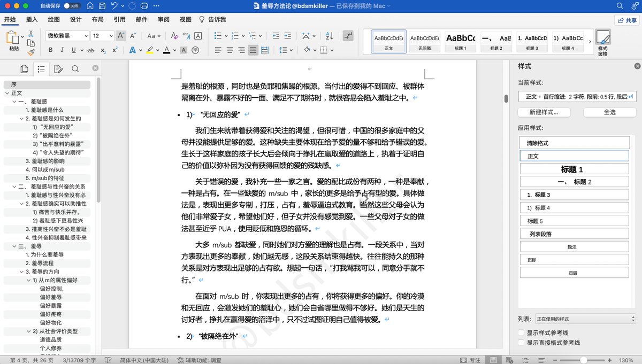Undo the last action
This screenshot has width=642, height=364.
tap(115, 6)
